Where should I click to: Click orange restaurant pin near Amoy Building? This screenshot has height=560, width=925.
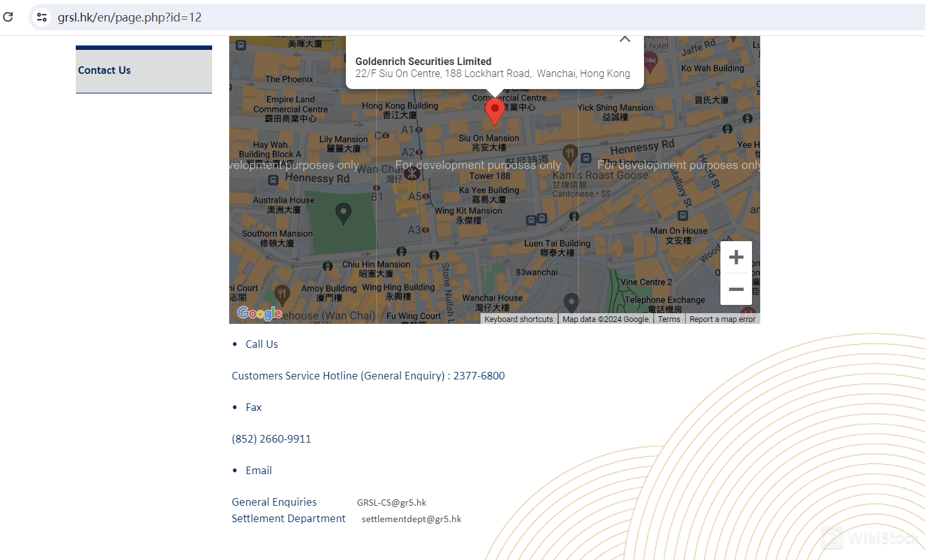[282, 293]
